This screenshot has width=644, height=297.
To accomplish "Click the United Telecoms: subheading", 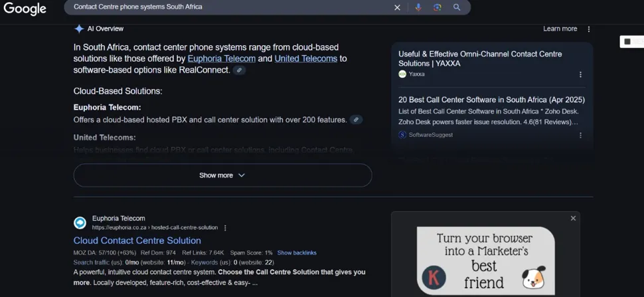I will coord(105,138).
